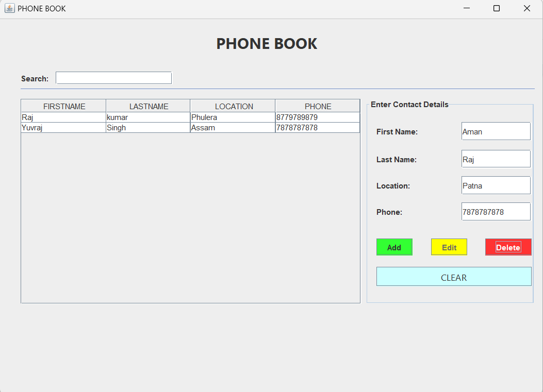
Task: Click the First Name field containing Aman
Action: [496, 131]
